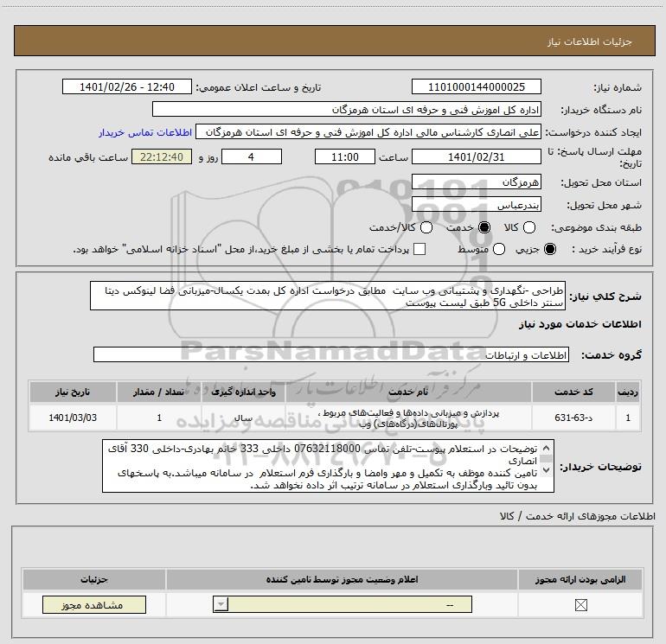Click the شرح کلی نیاز description box
This screenshot has width=666, height=644.
pyautogui.click(x=328, y=296)
